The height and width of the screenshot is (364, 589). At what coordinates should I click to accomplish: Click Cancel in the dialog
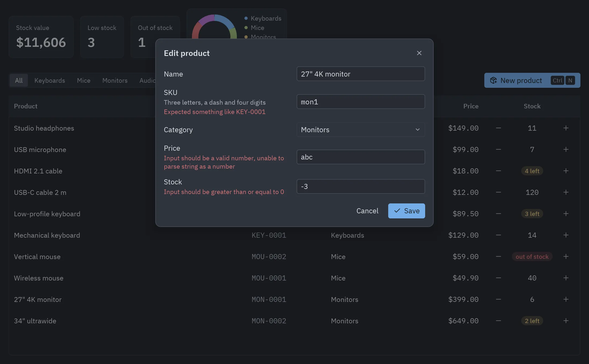367,211
